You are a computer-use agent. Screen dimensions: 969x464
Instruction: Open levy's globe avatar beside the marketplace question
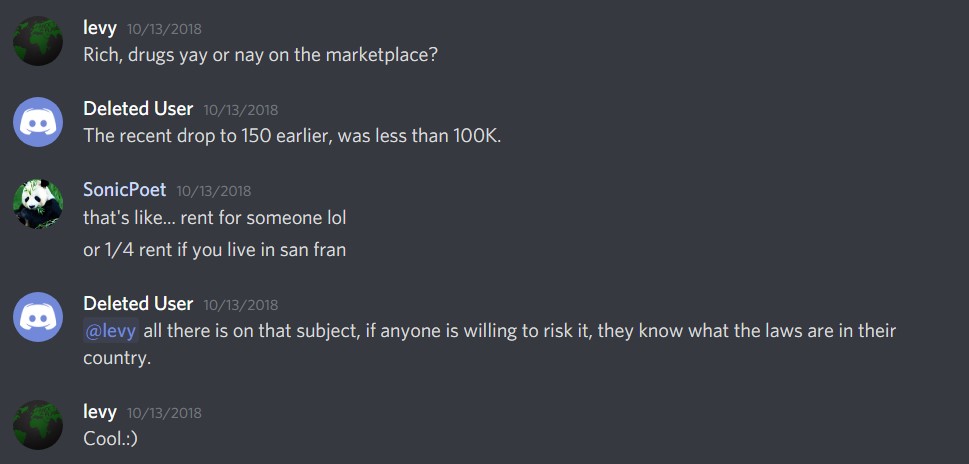[x=38, y=41]
